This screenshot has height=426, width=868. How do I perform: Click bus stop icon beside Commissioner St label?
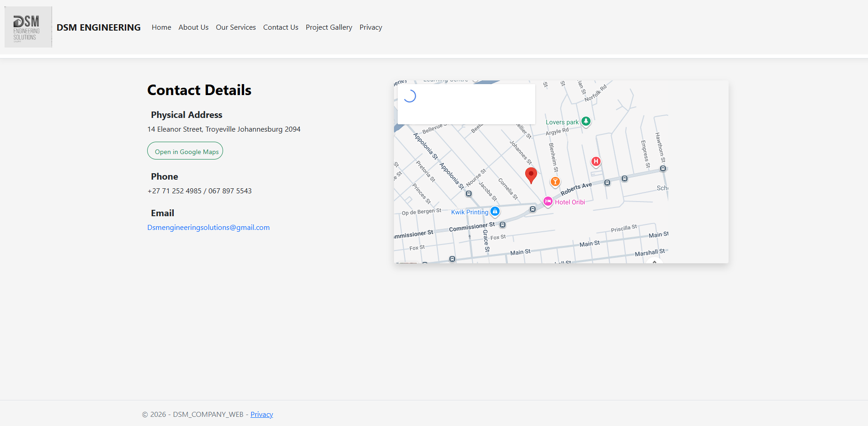pos(502,225)
